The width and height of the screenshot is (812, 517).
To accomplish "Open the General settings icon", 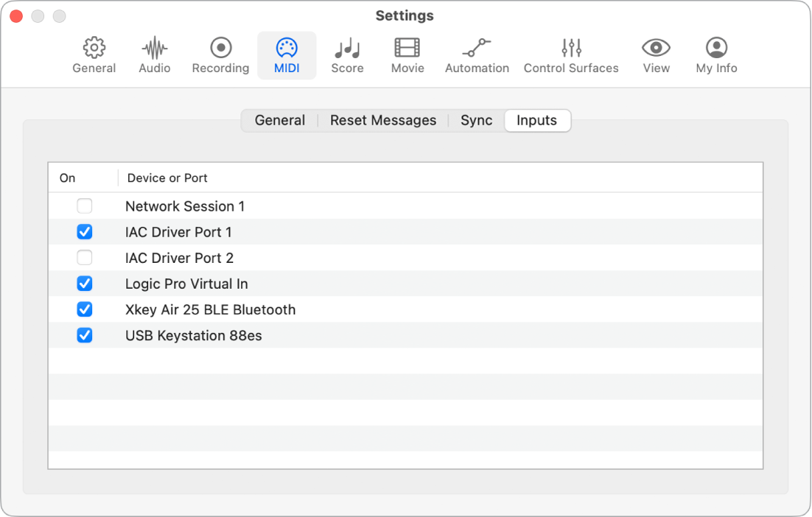I will point(94,54).
